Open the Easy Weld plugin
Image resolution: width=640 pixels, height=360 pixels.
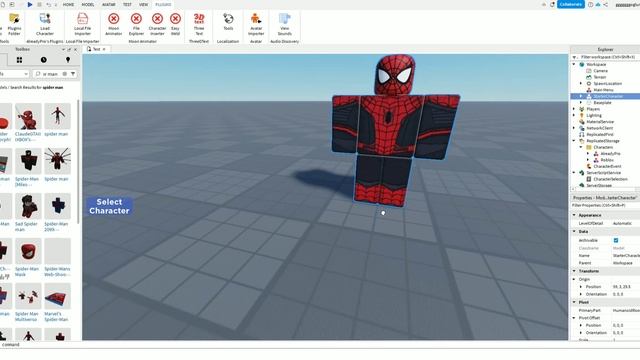coord(176,24)
